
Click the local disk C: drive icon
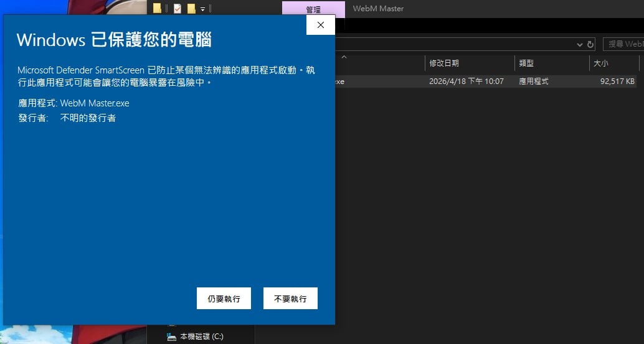[171, 337]
